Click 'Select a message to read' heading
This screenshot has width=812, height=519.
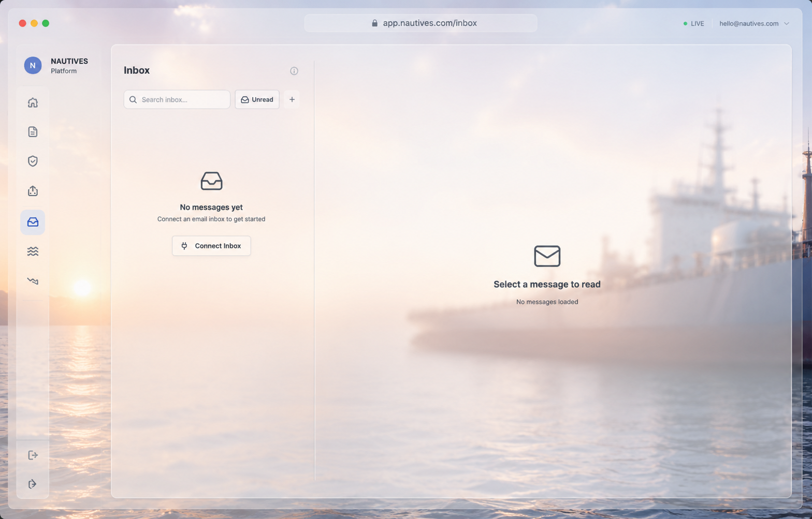coord(547,284)
